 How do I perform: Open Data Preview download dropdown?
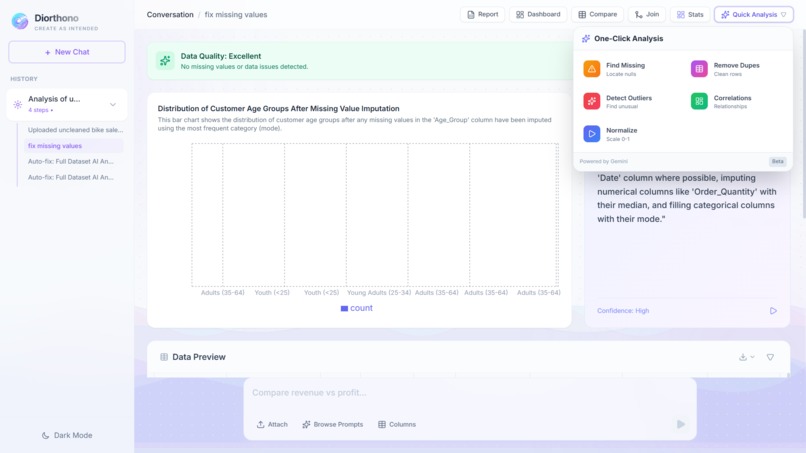[x=746, y=357]
